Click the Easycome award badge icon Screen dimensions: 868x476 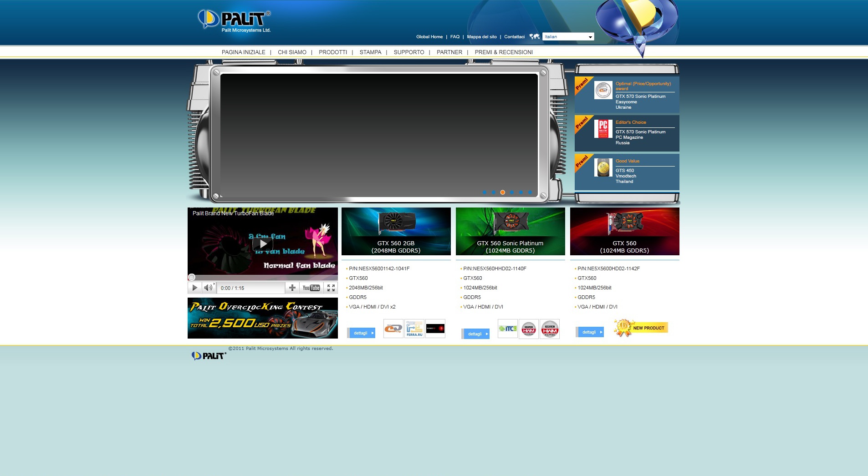click(x=603, y=90)
